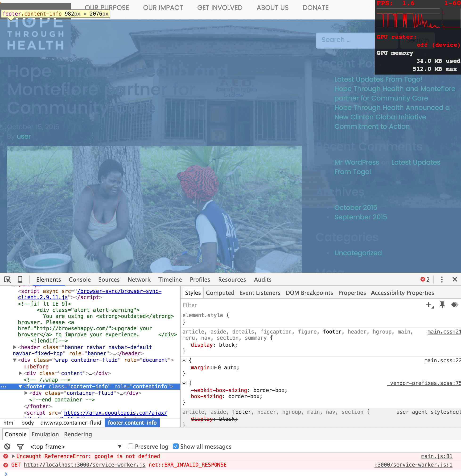Open the Profiles tab
This screenshot has width=461, height=476.
200,280
